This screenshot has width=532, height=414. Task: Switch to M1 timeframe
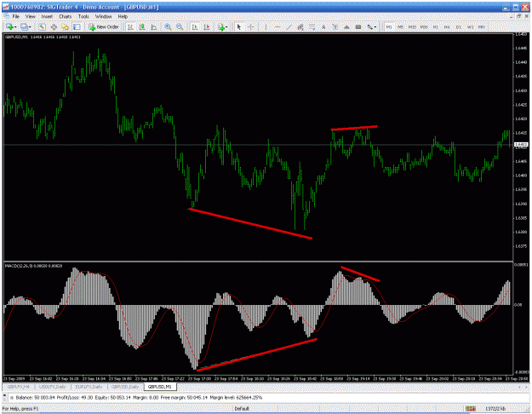(x=389, y=26)
